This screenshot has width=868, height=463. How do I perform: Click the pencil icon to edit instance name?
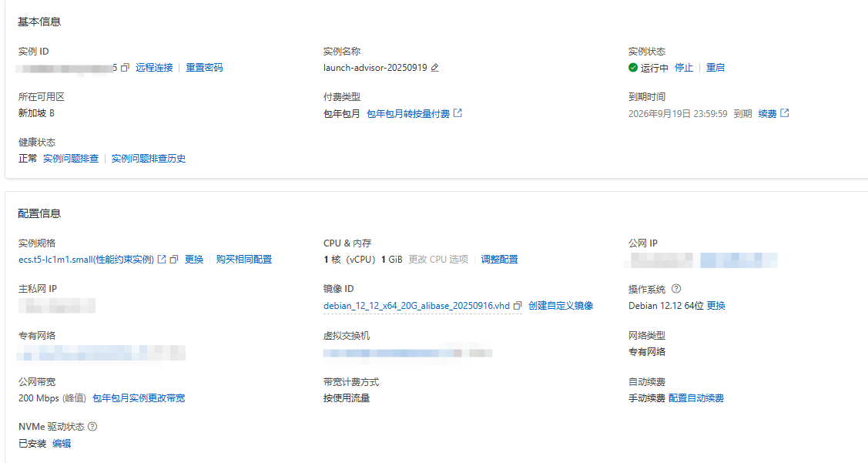click(x=435, y=68)
